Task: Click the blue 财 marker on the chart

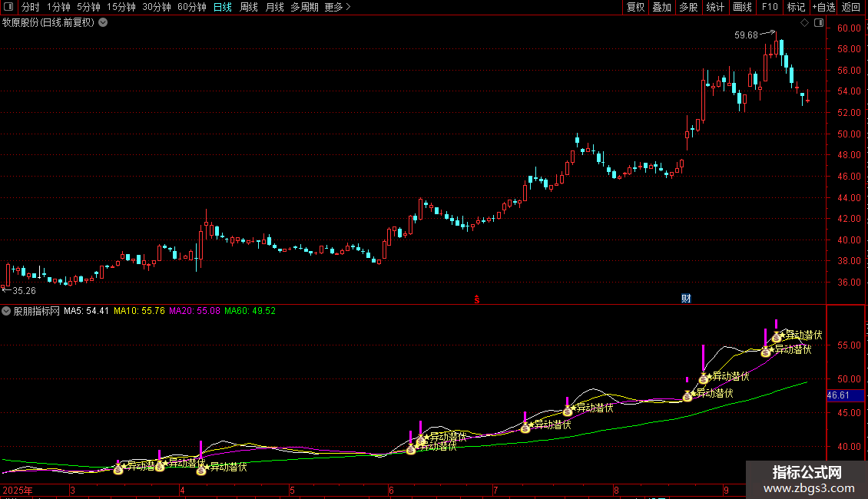Action: (x=687, y=299)
